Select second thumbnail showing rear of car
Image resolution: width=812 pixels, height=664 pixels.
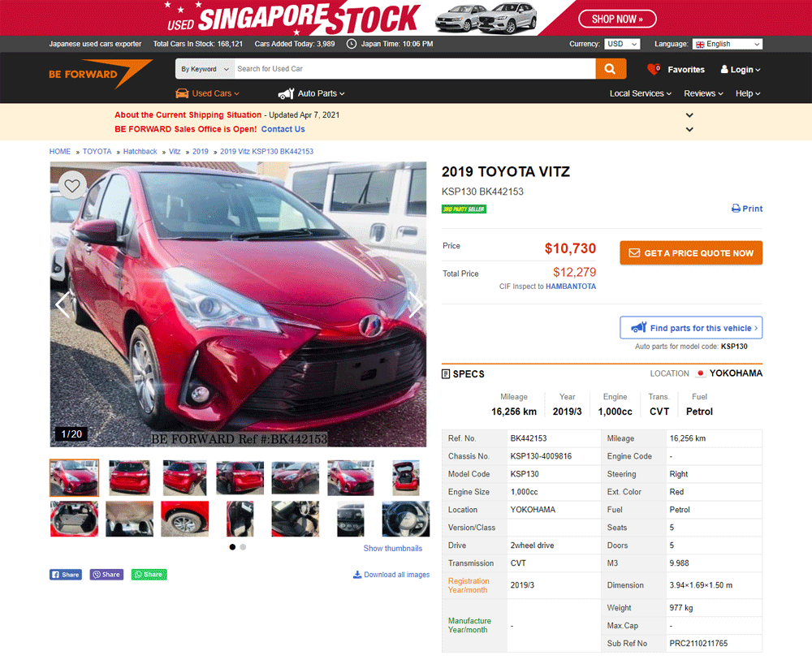click(x=129, y=477)
